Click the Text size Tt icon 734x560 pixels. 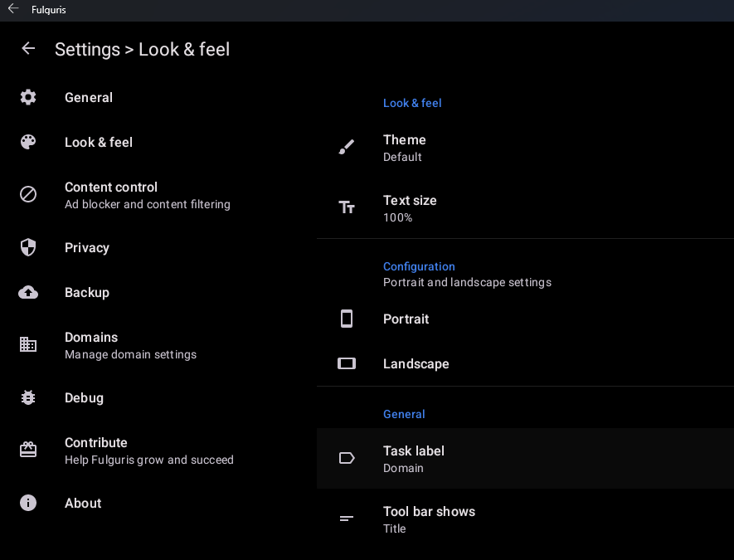tap(346, 207)
